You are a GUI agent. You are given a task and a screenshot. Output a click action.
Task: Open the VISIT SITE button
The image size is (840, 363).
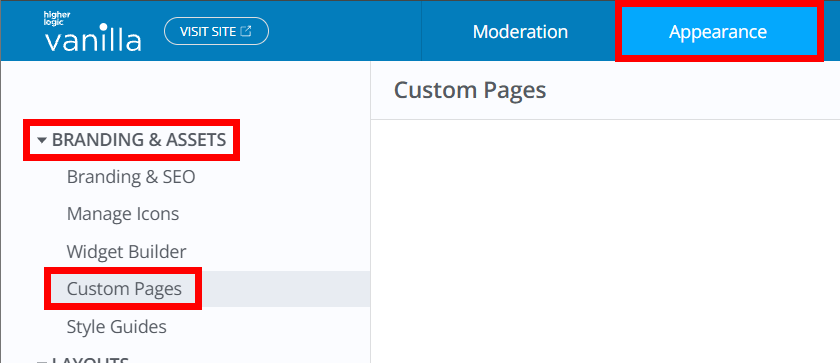pyautogui.click(x=216, y=31)
